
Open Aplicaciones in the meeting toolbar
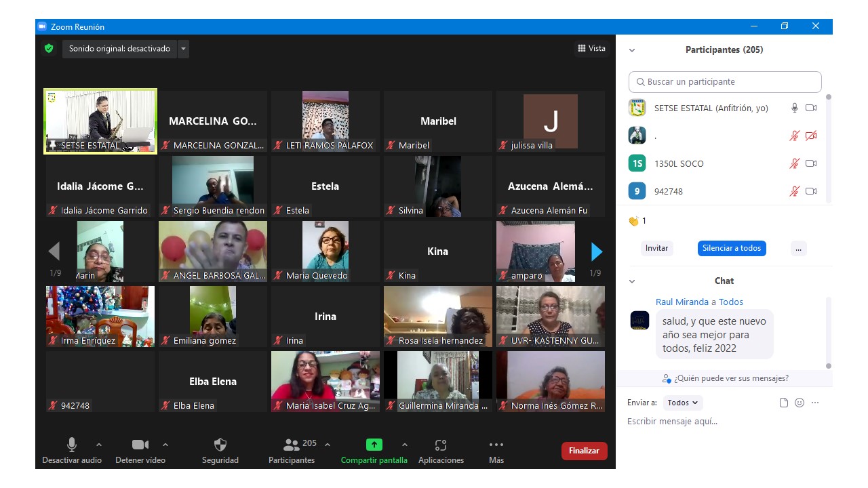[x=441, y=451]
